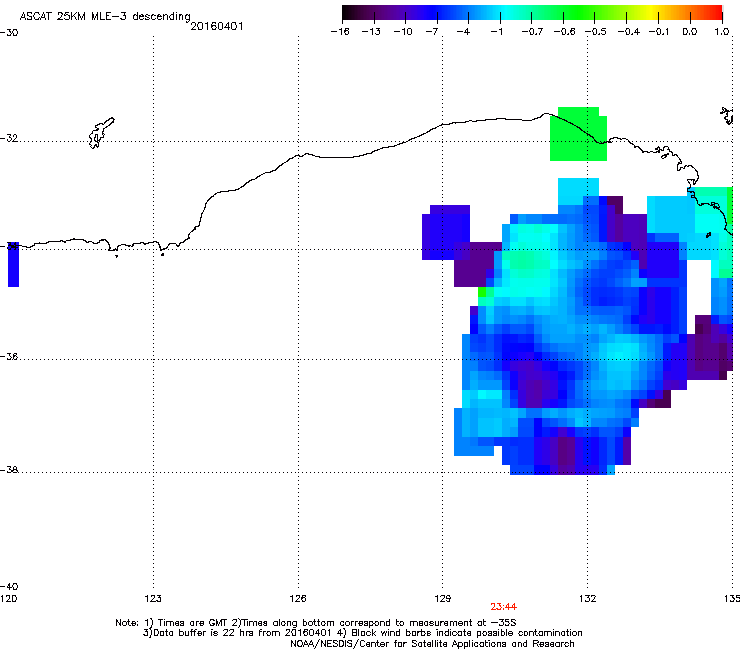Click the latitude label -36
The image size is (740, 650).
click(x=9, y=356)
